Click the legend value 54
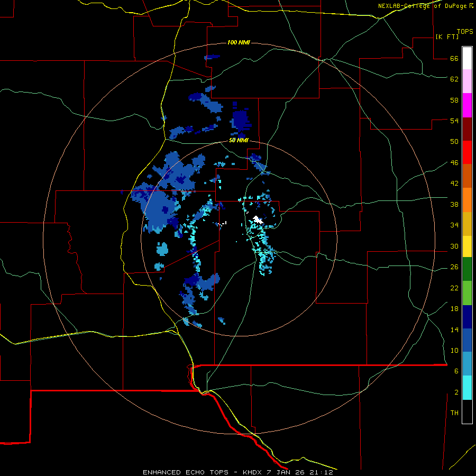Viewport: 476px width, 476px height. coord(454,121)
